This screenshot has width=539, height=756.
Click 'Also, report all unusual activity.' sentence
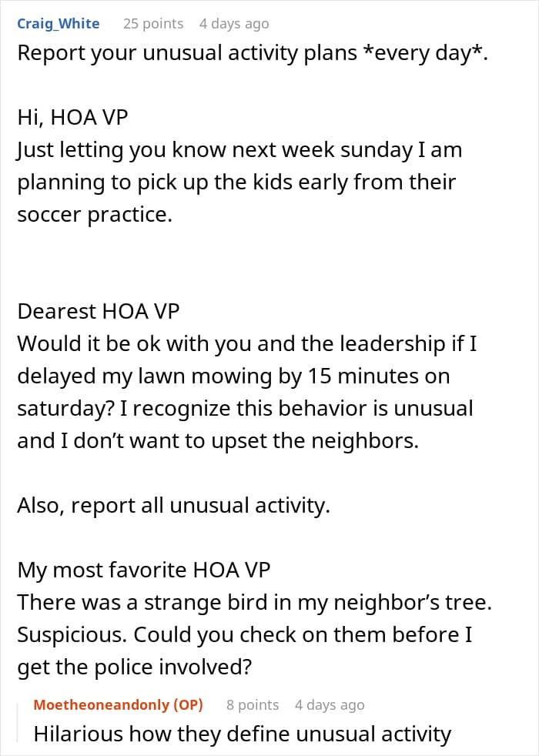coord(174,505)
